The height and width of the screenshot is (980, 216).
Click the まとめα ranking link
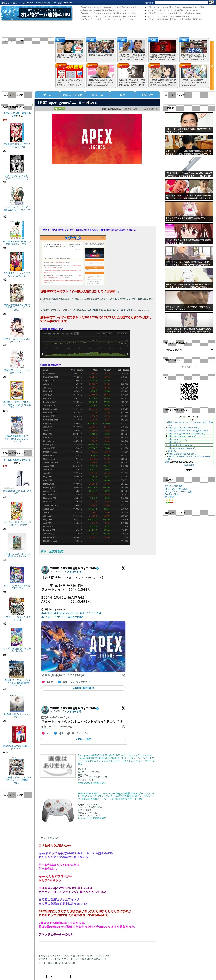click(x=172, y=451)
